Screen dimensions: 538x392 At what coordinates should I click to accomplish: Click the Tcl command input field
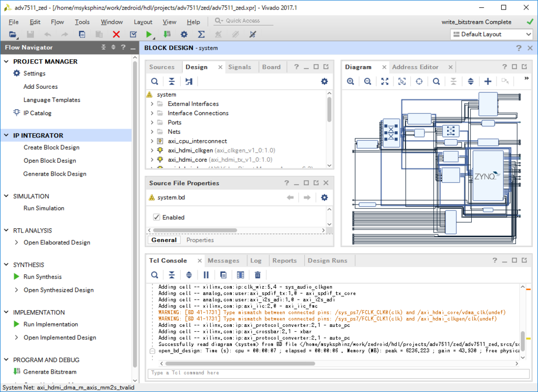[x=338, y=373]
